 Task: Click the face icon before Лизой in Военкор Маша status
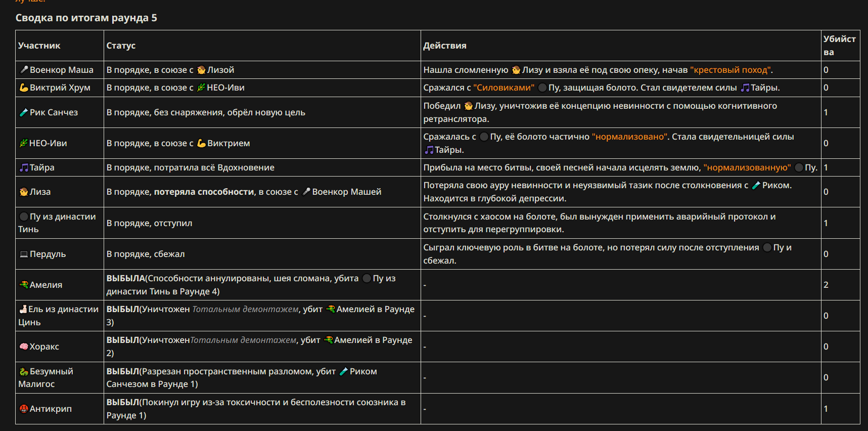pyautogui.click(x=201, y=70)
